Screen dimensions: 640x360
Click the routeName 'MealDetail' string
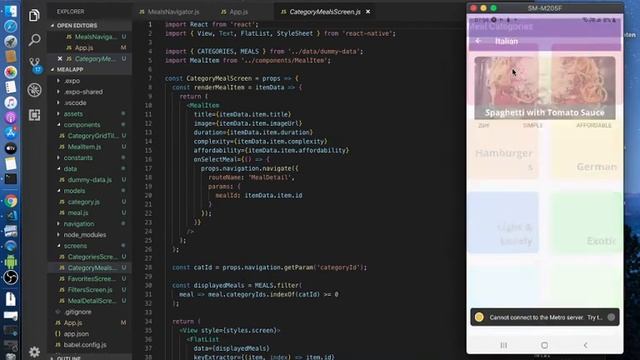pos(270,178)
